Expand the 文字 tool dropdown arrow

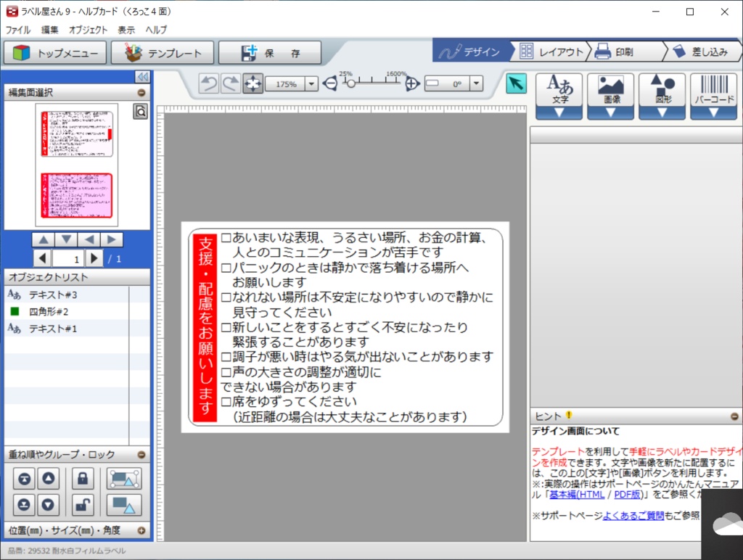coord(559,112)
